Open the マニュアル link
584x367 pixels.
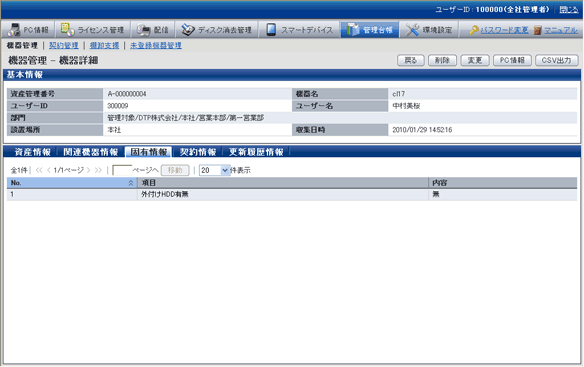pos(561,30)
